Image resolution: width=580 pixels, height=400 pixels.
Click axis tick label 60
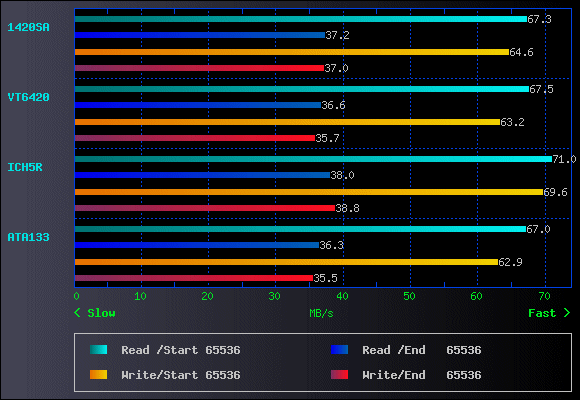[x=476, y=296]
